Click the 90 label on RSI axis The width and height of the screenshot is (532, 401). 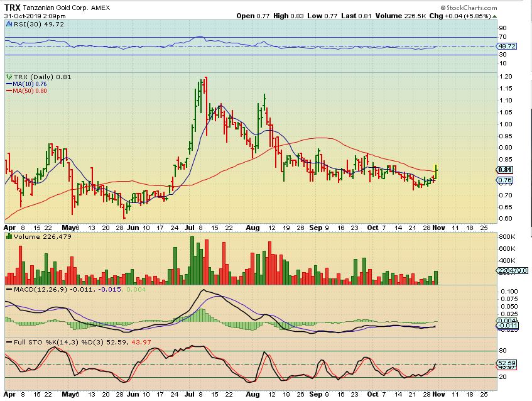pos(503,28)
